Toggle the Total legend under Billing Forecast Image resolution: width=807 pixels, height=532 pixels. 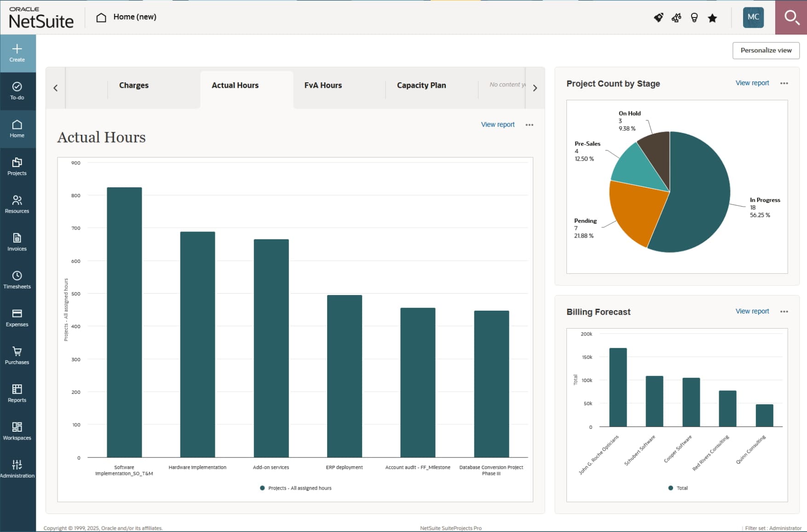tap(677, 488)
